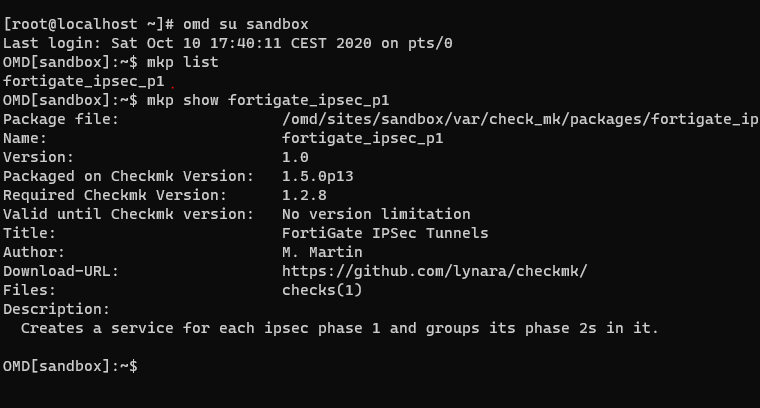Click the Name value fortigate_ipsec_p1

coord(363,138)
